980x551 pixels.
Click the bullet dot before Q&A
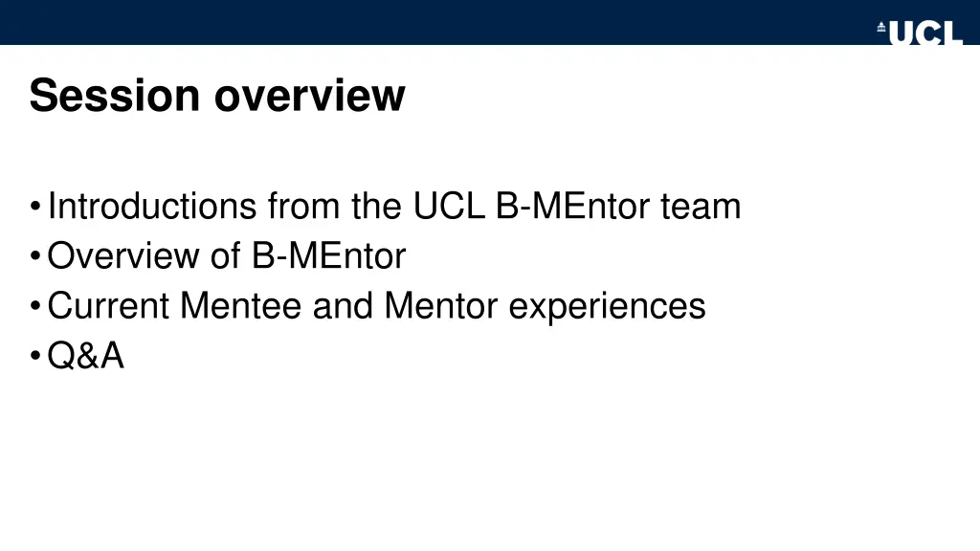point(35,356)
